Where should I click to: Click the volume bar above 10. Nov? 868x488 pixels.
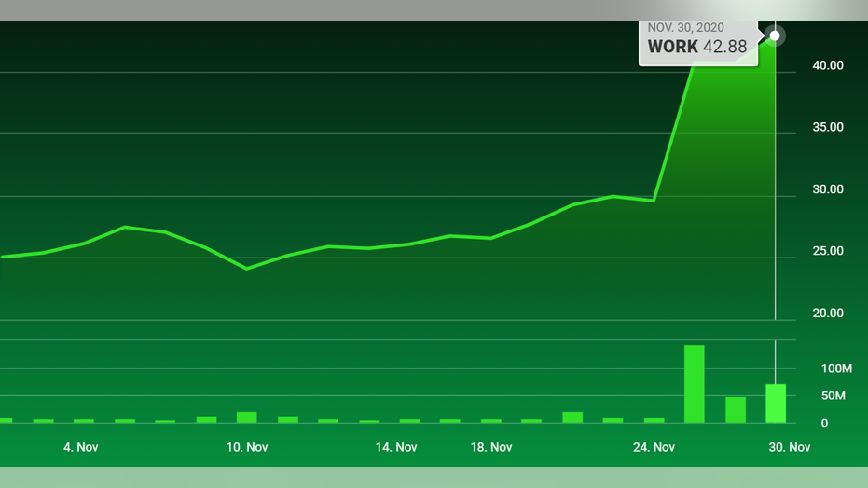[x=247, y=418]
